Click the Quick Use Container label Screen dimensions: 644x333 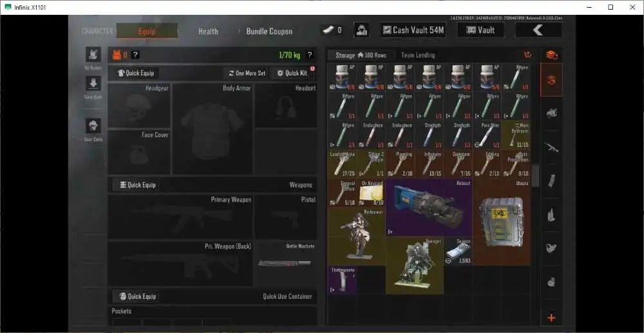coord(287,296)
